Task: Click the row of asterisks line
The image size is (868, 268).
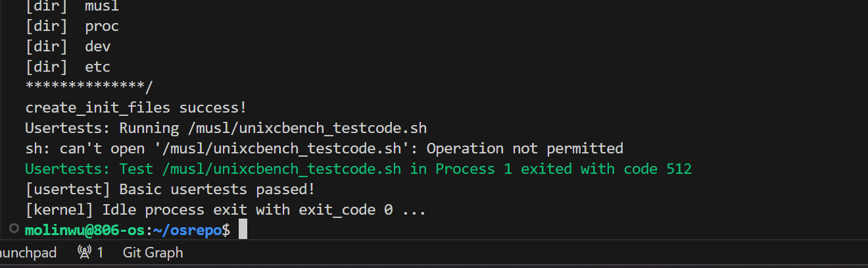Action: pos(89,87)
